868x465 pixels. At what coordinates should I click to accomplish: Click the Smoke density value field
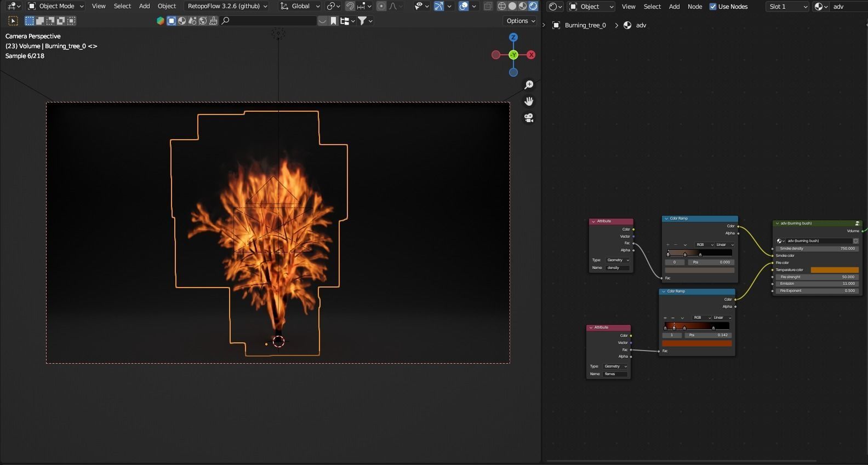tap(816, 249)
